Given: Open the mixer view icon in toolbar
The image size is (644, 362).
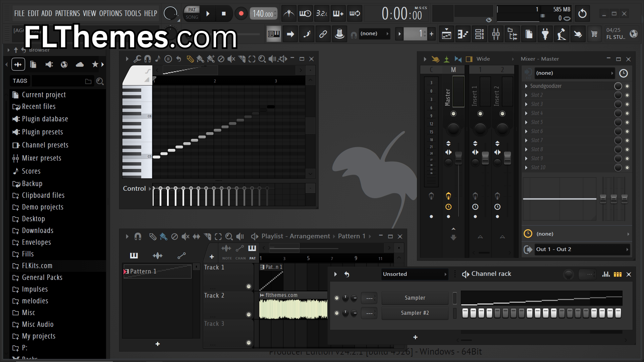Looking at the screenshot, I should click(x=496, y=34).
